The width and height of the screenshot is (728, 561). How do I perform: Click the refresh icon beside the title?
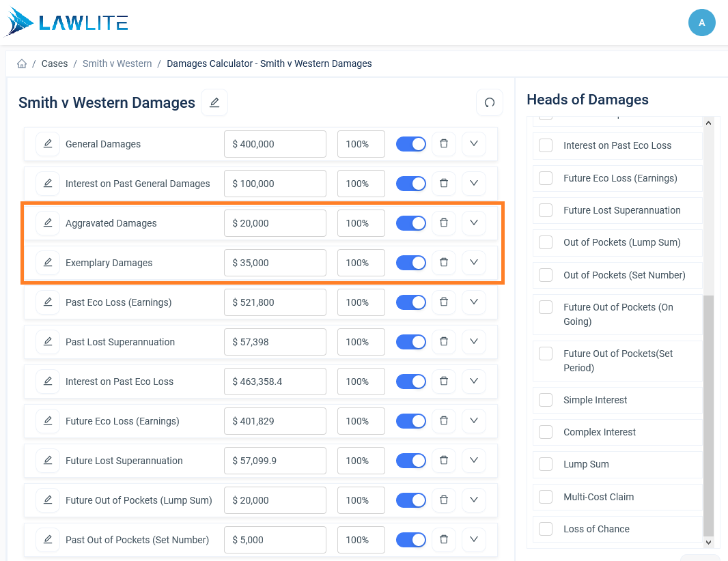click(x=490, y=102)
